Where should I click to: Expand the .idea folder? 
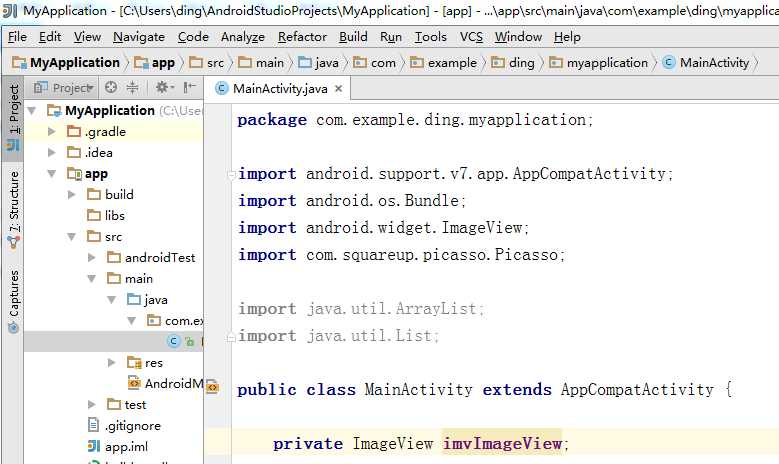pyautogui.click(x=51, y=153)
